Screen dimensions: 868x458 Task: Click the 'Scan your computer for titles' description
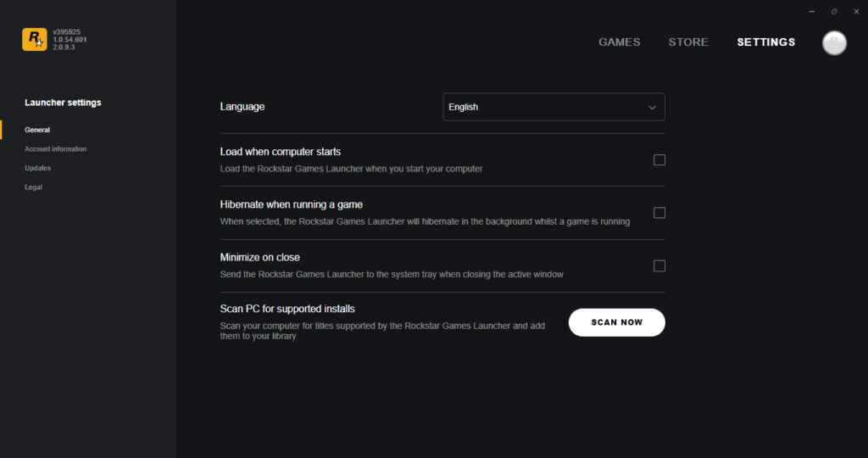(382, 331)
